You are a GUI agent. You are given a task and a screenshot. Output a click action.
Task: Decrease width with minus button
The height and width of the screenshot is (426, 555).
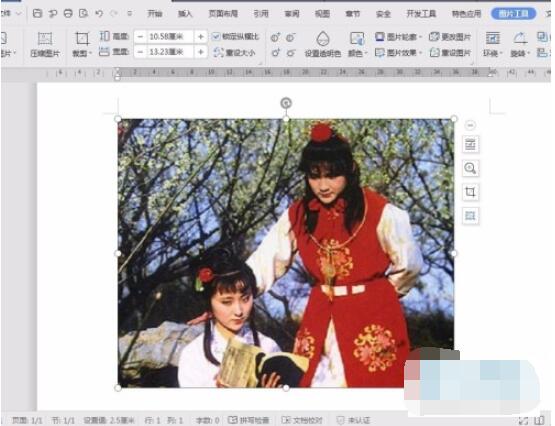[x=141, y=52]
